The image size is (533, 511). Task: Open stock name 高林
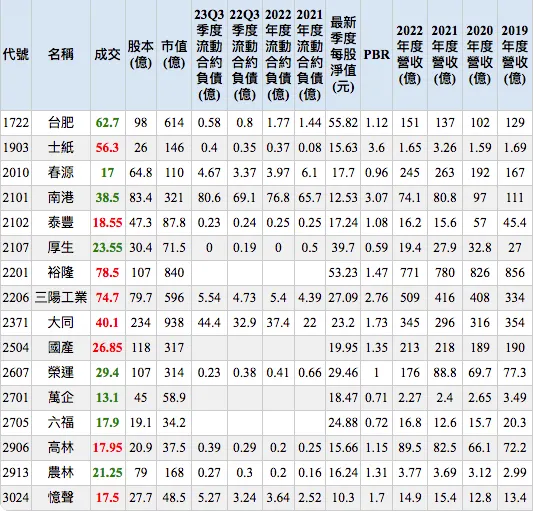point(61,447)
